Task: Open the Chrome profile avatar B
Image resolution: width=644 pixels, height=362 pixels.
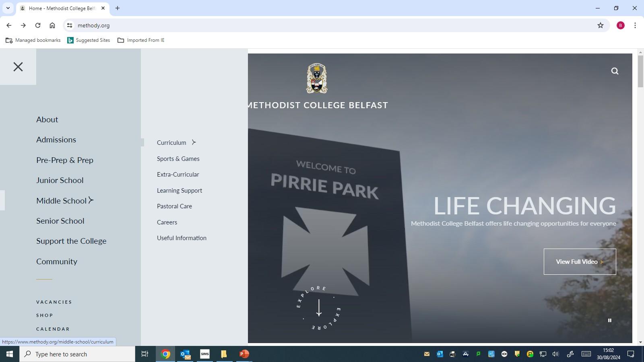Action: [x=621, y=25]
